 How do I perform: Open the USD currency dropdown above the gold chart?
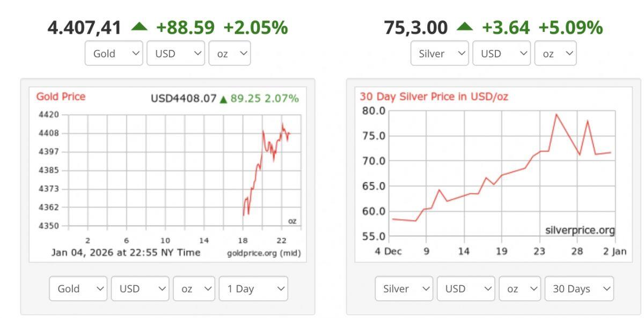click(175, 54)
